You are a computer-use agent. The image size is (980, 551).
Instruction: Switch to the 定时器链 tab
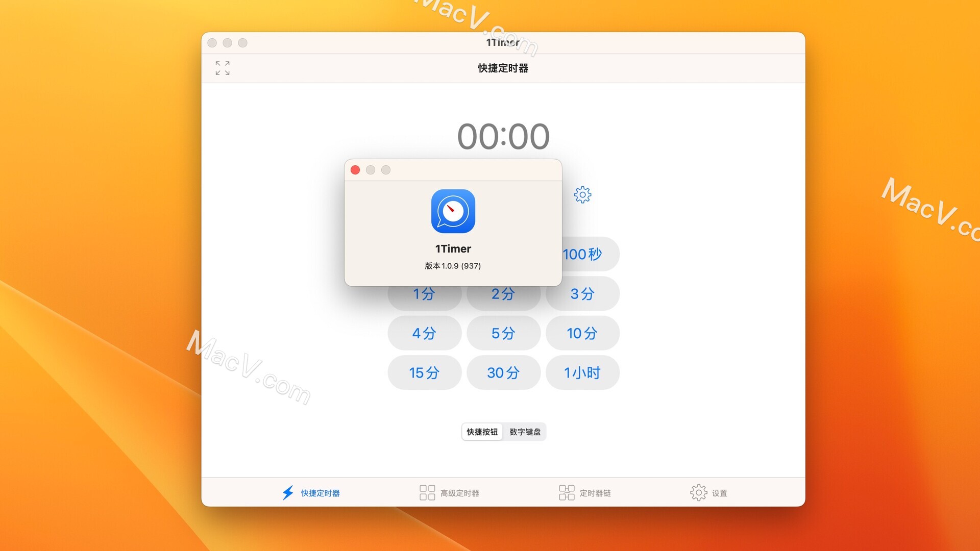[585, 493]
